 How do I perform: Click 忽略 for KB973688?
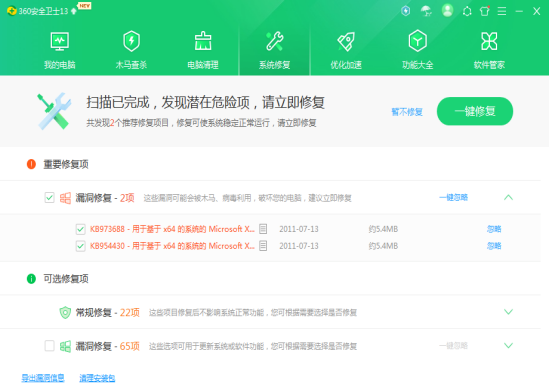point(494,229)
